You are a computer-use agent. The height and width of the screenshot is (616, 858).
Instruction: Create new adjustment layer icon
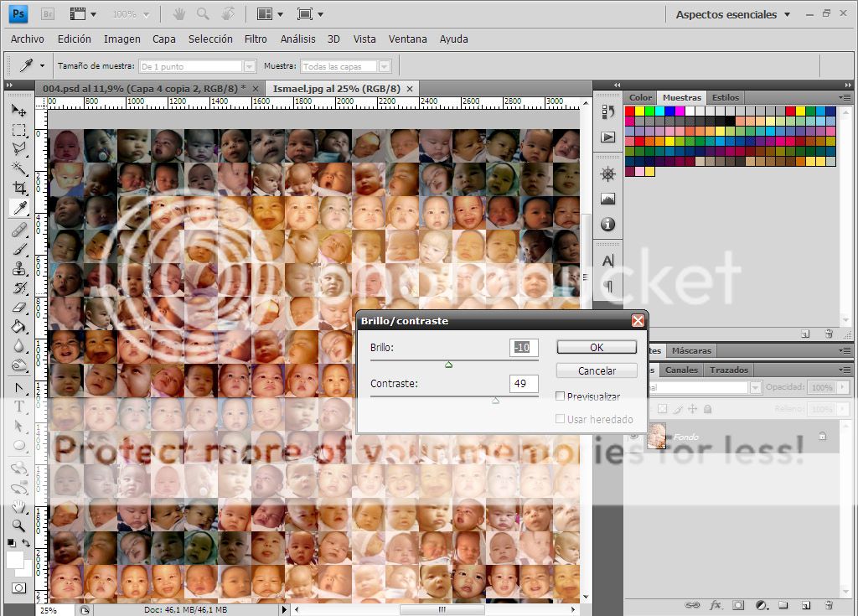[x=762, y=605]
